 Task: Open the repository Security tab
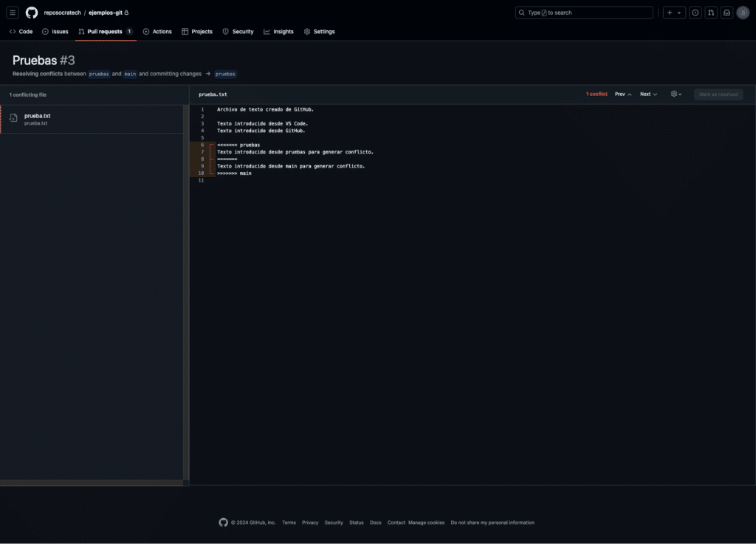238,31
